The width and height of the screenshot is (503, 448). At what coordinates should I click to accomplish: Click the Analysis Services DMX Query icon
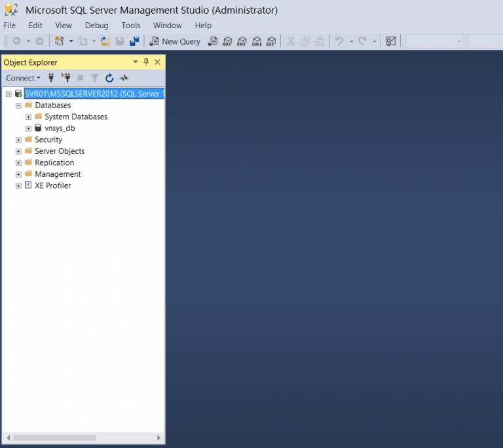[x=242, y=41]
